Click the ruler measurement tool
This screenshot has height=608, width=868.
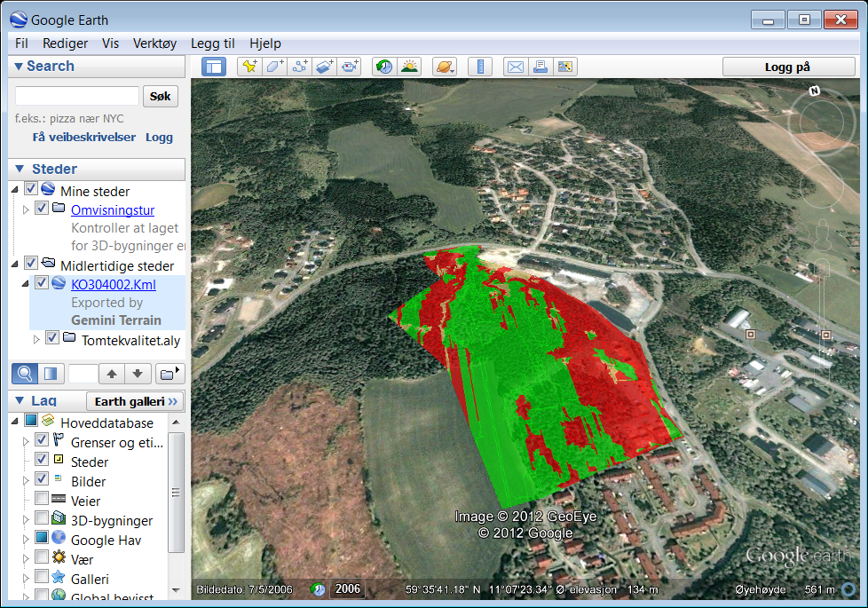pyautogui.click(x=479, y=67)
